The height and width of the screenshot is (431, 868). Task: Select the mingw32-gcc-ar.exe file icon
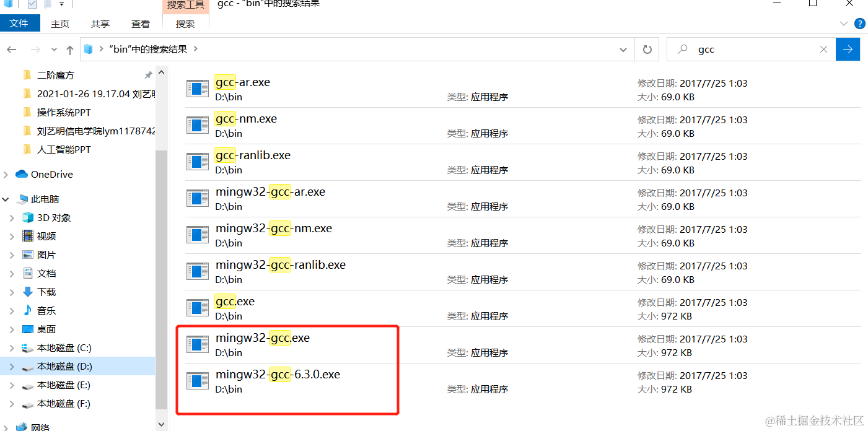198,198
